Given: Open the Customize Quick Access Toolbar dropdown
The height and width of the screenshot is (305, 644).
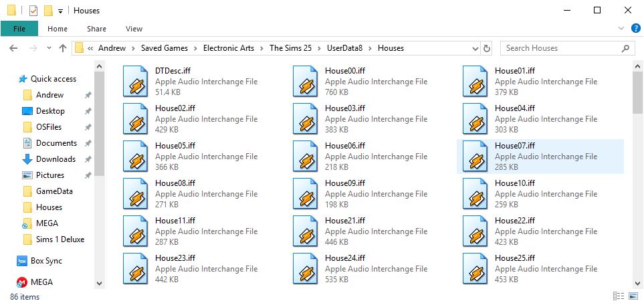Looking at the screenshot, I should (60, 11).
